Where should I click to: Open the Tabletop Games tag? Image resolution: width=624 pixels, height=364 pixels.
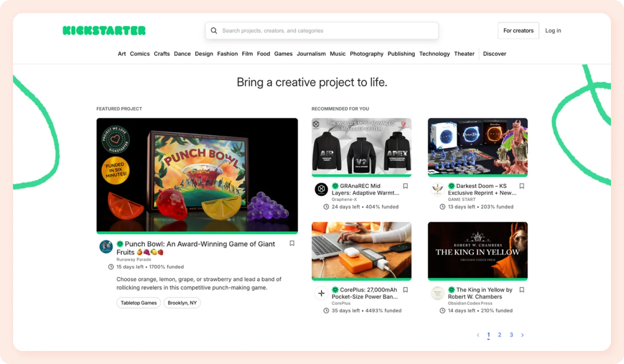tap(138, 302)
